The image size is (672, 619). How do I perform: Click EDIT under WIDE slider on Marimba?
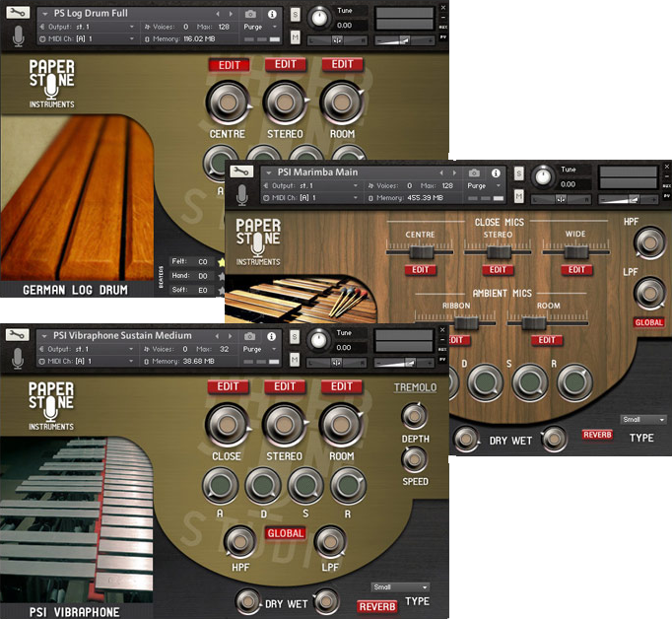point(576,270)
